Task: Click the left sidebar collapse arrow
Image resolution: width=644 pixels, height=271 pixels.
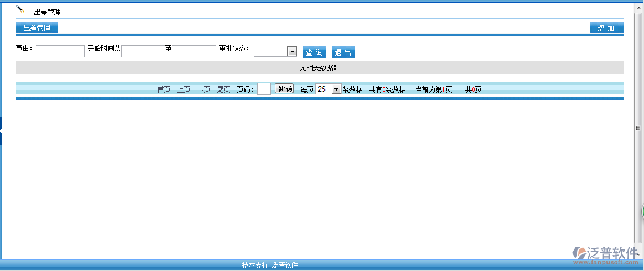Action: 1,130
